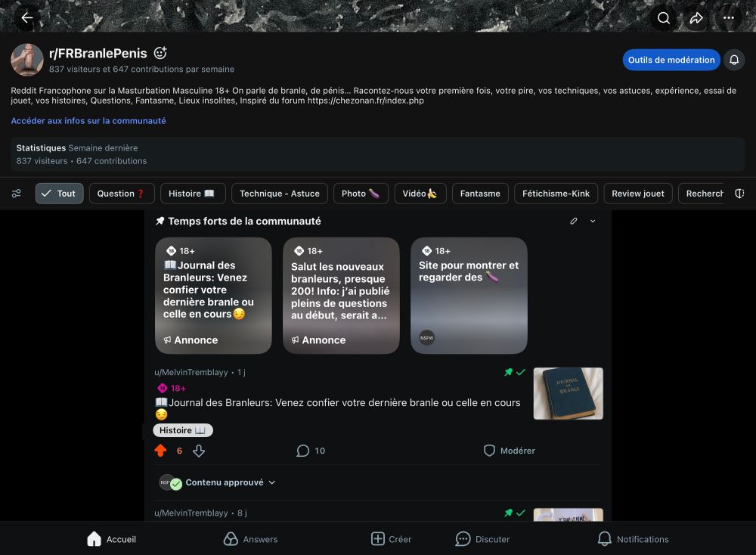Viewport: 756px width, 555px height.
Task: Click the green approved checkmark on 1 j post
Action: point(521,372)
